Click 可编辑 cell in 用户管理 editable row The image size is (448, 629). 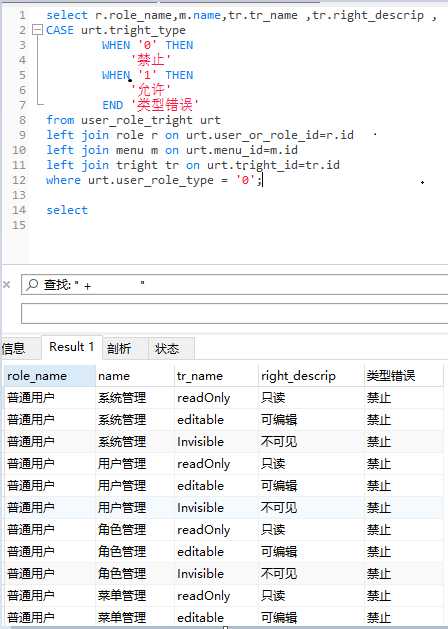coord(311,486)
